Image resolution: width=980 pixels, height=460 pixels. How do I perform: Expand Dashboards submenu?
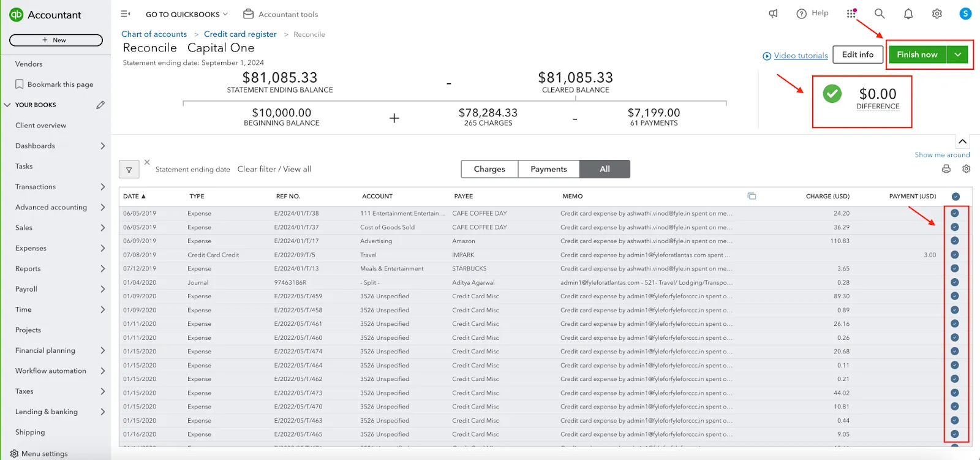pyautogui.click(x=102, y=146)
